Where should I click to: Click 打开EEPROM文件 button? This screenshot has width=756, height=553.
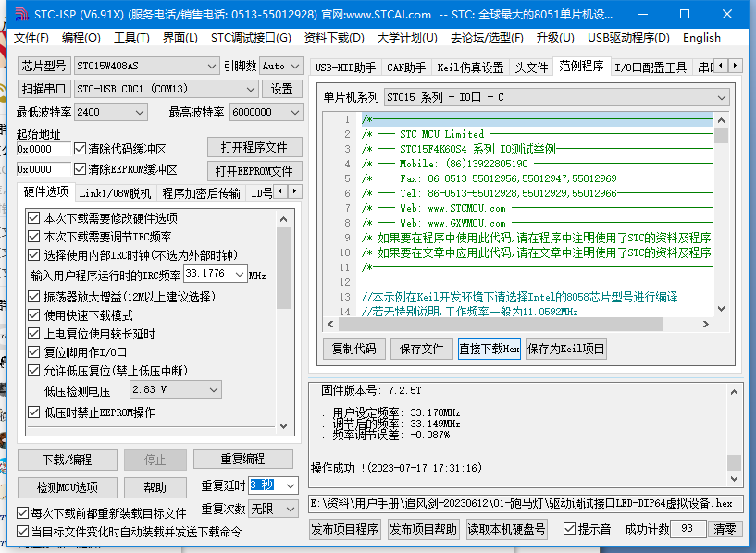coord(254,170)
